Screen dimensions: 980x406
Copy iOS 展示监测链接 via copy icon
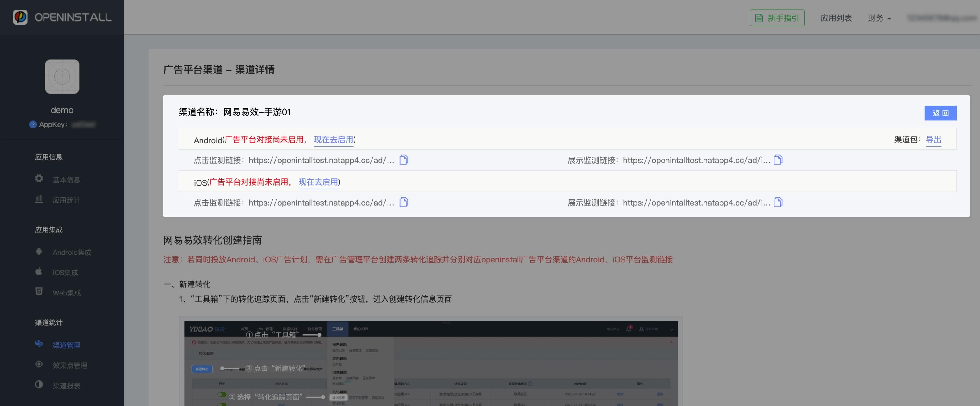(x=778, y=203)
